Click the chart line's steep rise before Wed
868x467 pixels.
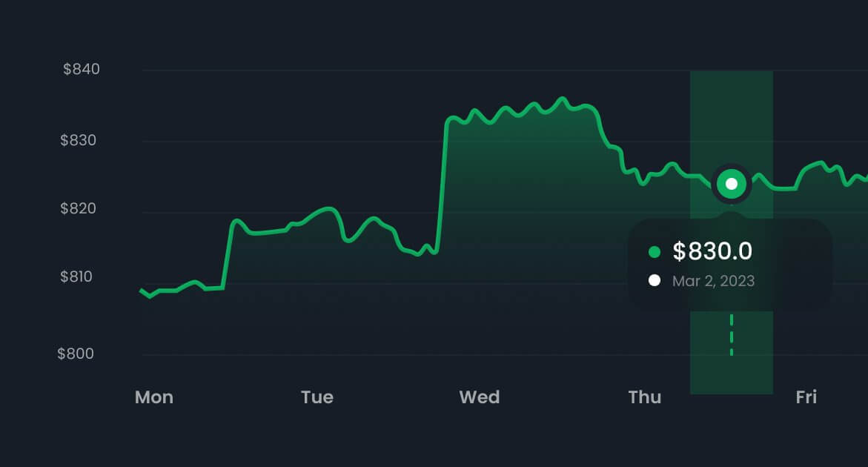443,185
